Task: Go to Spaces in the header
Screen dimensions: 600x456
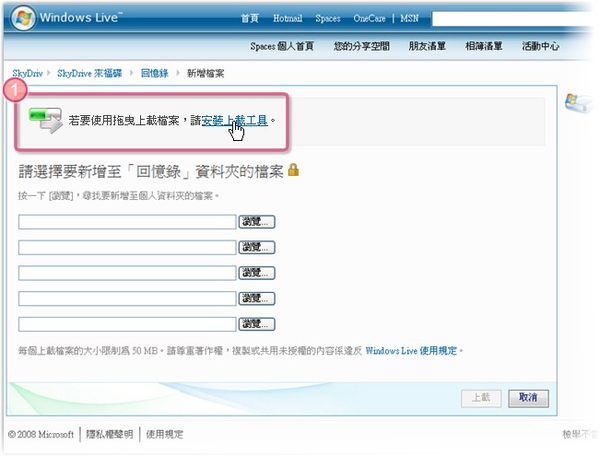Action: [328, 18]
